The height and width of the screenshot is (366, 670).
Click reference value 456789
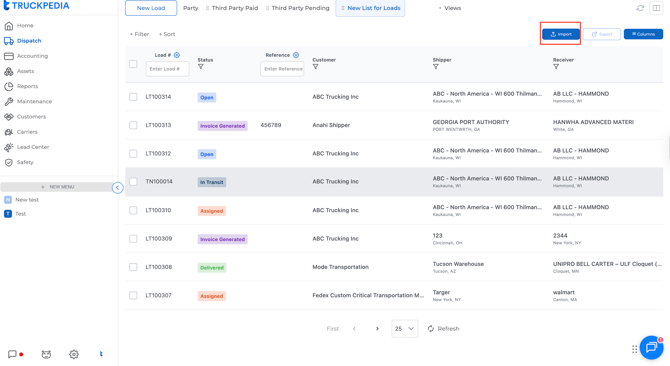[271, 125]
